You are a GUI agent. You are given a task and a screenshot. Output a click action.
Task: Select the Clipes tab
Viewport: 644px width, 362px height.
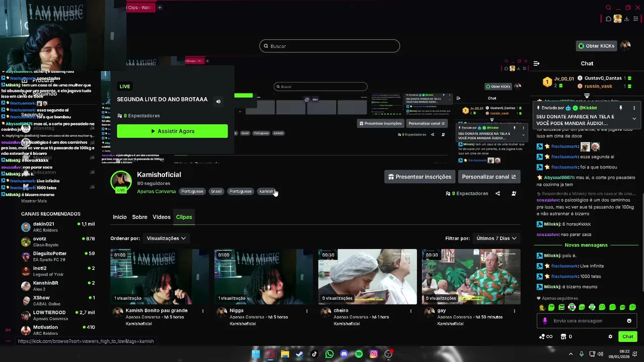pos(184,217)
